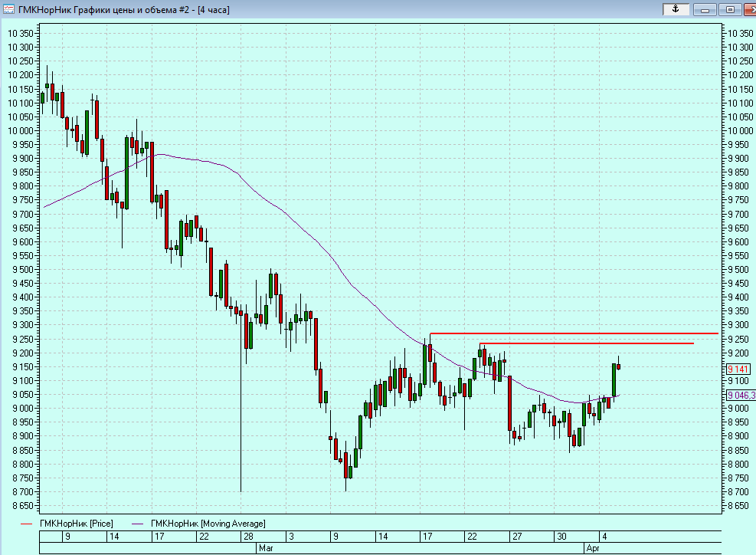This screenshot has width=756, height=555.
Task: Click 10 200 on the right price axis
Action: click(740, 75)
